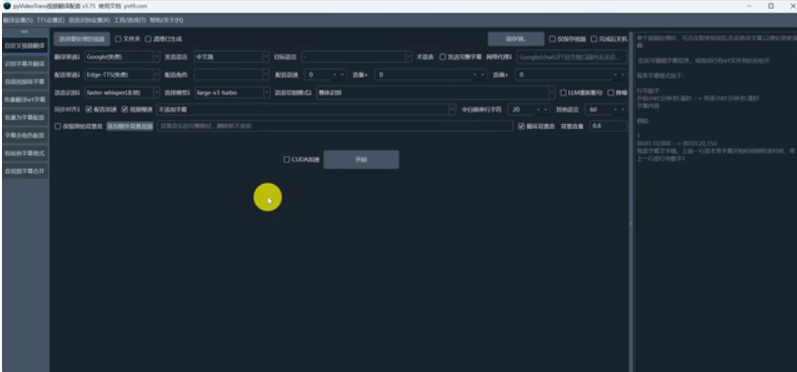The width and height of the screenshot is (797, 372).
Task: Collapse the sidebar using the top dash handle
Action: tap(24, 32)
